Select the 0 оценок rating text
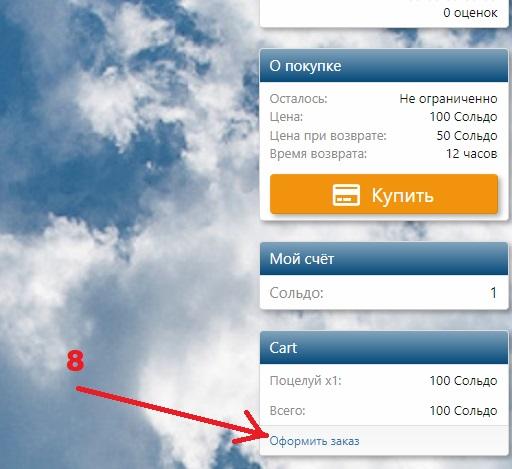This screenshot has height=469, width=512. (470, 13)
